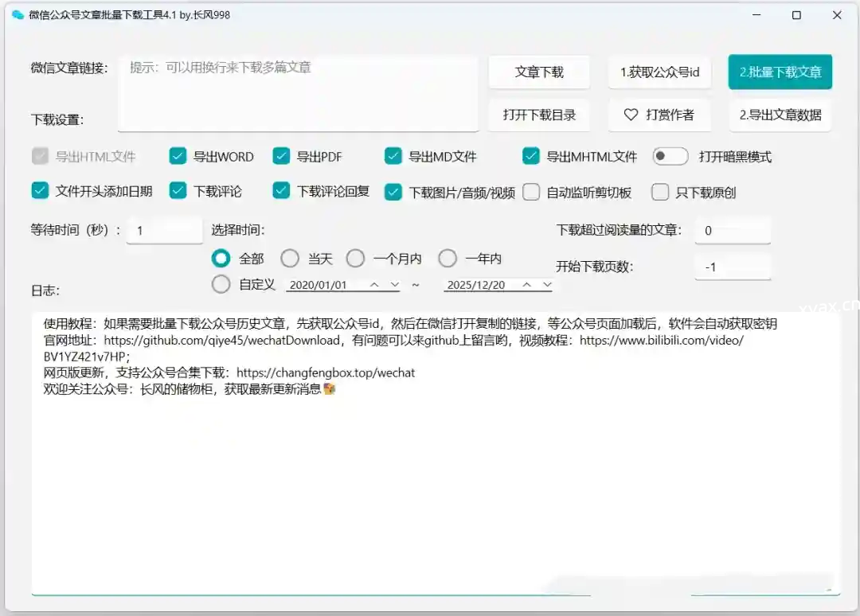
Task: Select the 当天 time filter radio button
Action: pos(290,258)
